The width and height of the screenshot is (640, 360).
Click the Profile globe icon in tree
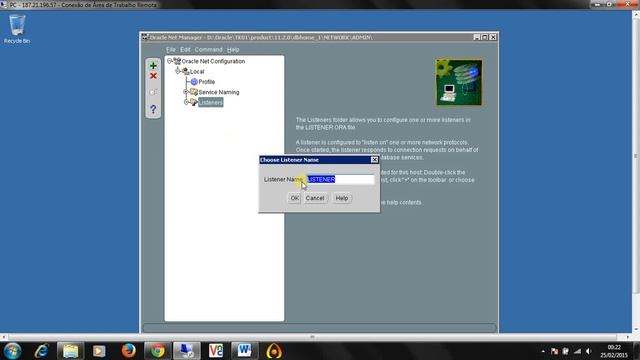click(194, 82)
